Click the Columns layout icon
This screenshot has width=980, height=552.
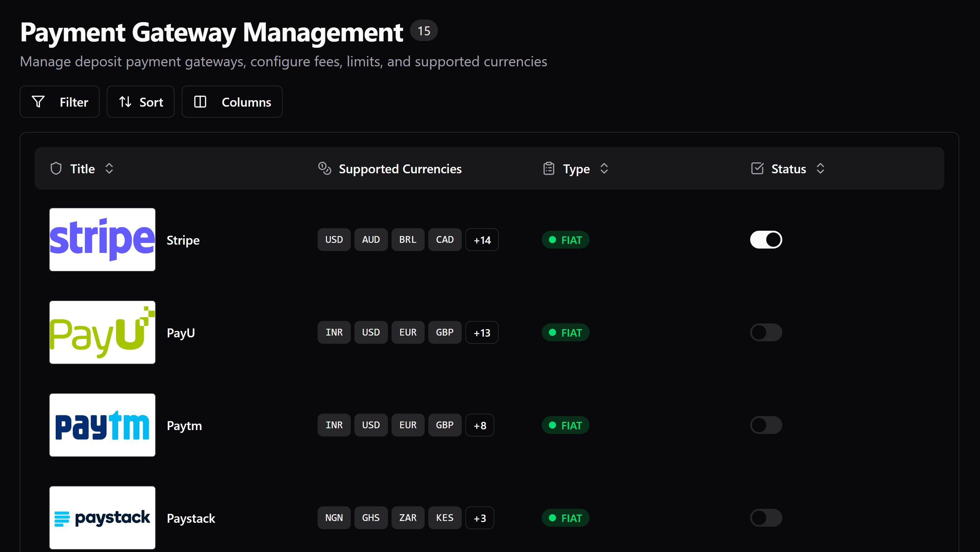point(200,102)
